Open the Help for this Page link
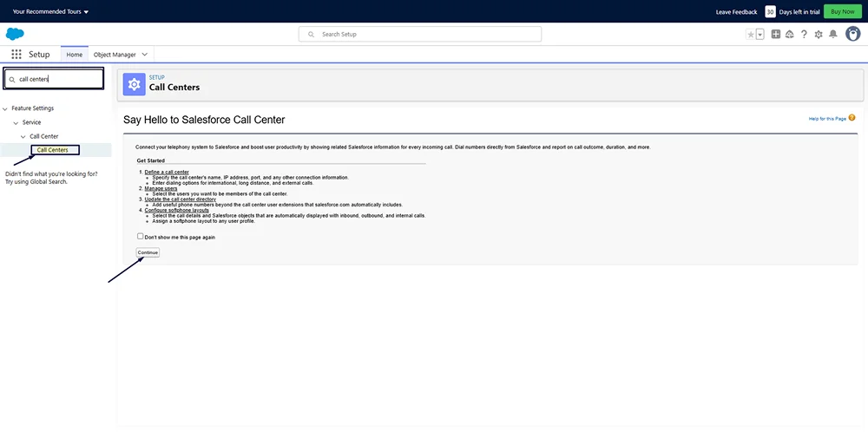This screenshot has height=444, width=868. [x=827, y=119]
